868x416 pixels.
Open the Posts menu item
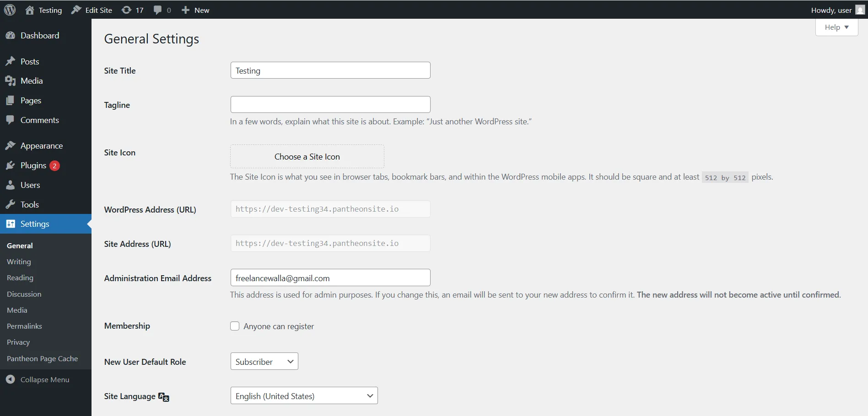pyautogui.click(x=46, y=61)
